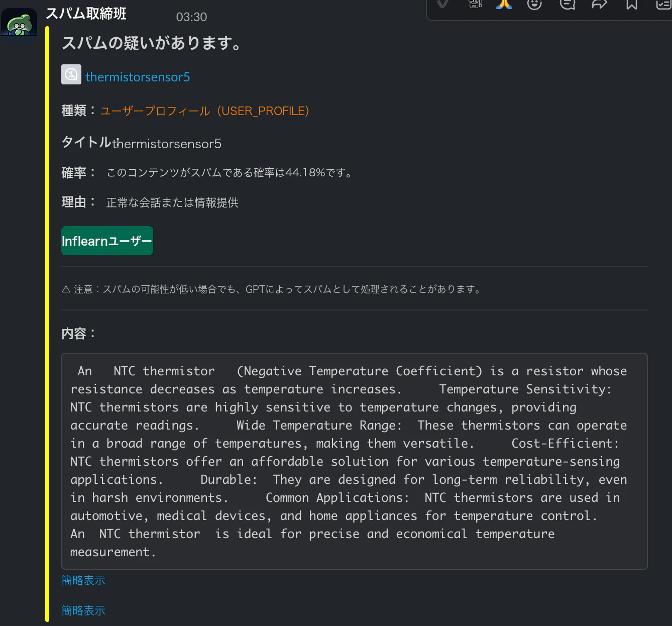This screenshot has height=626, width=672.
Task: Click the profile icon beside thermistorsensor5
Action: click(x=71, y=74)
